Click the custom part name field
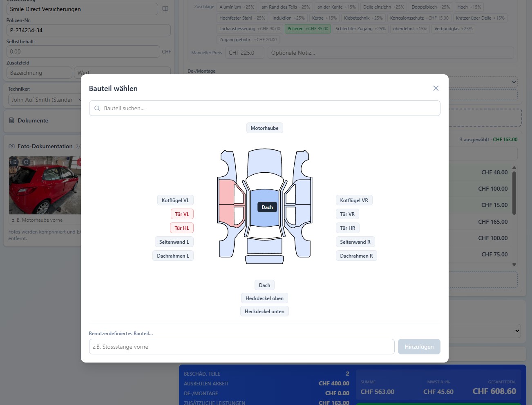Viewport: 532px width, 405px height. pyautogui.click(x=241, y=347)
